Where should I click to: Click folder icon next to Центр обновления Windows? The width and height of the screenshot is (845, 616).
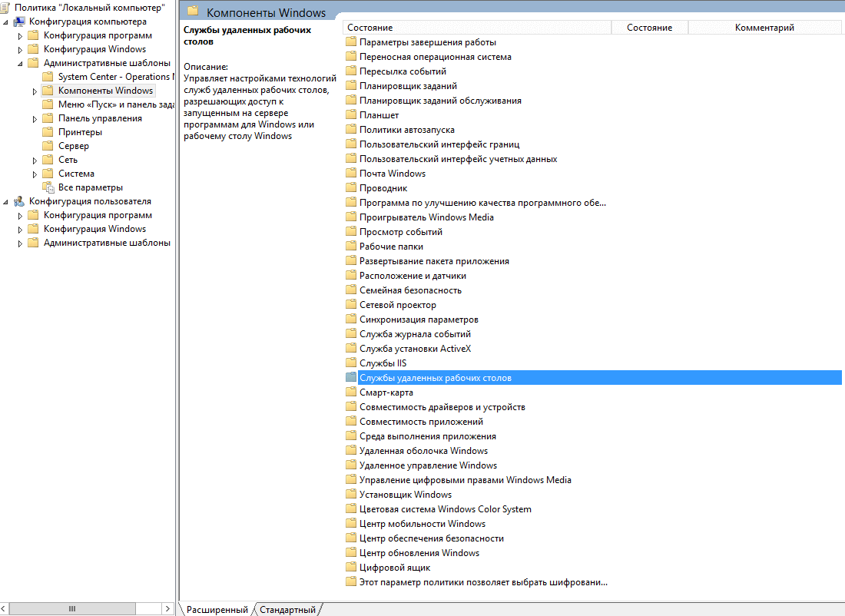351,552
